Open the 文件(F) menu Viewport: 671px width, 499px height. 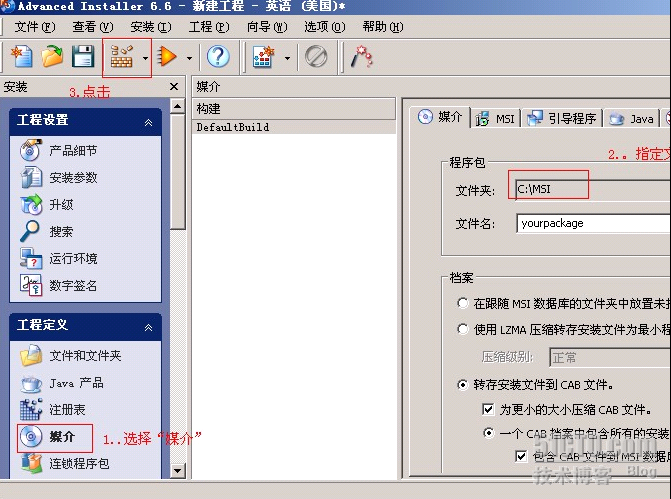click(x=35, y=27)
